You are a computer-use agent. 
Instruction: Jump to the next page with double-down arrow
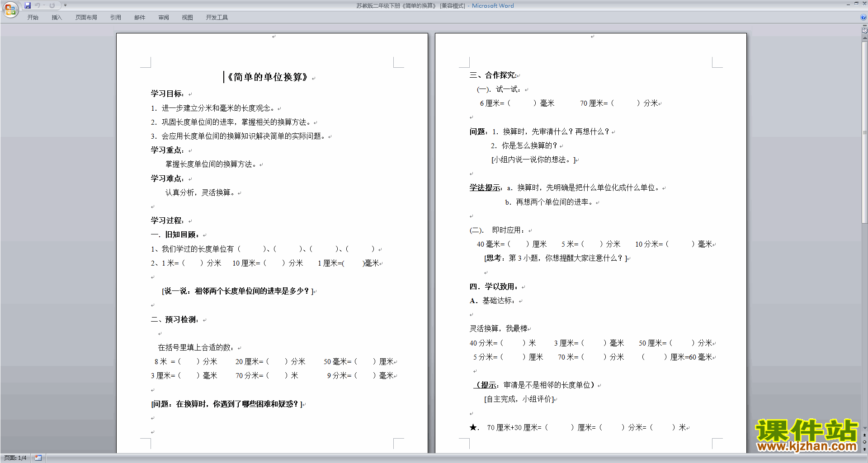click(x=864, y=449)
